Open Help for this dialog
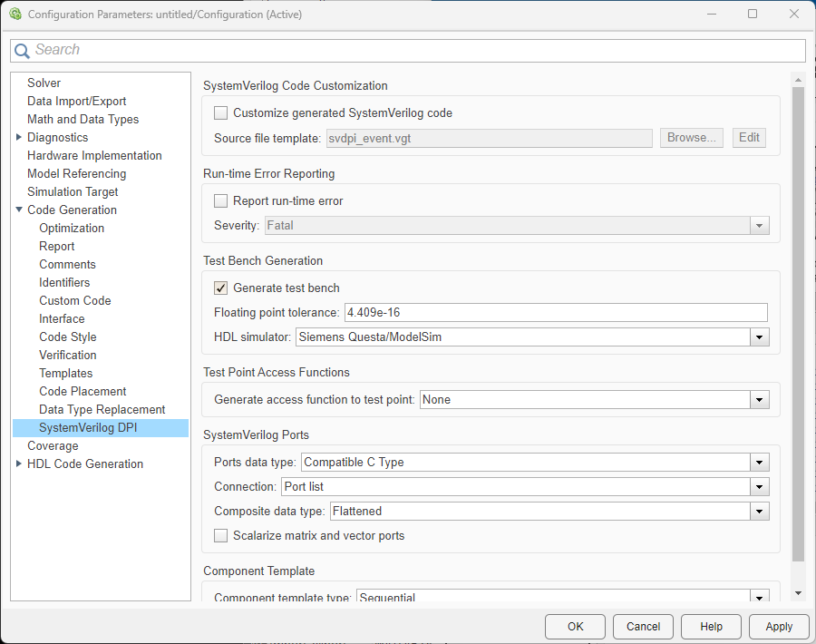This screenshot has width=816, height=644. (711, 626)
